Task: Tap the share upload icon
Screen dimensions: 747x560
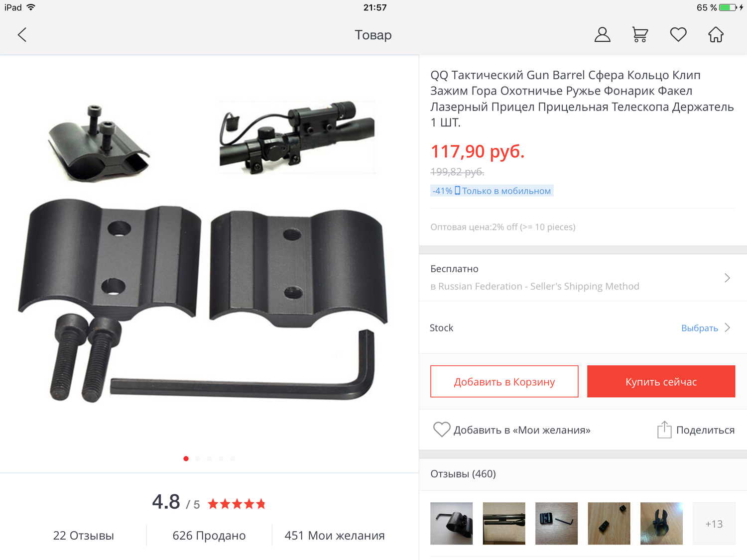Action: (664, 430)
